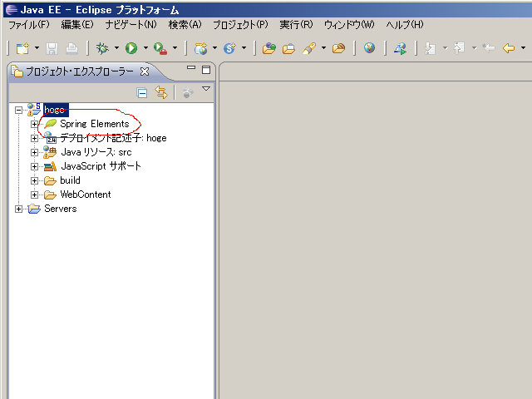This screenshot has width=532, height=399.
Task: Open the 編集(E) menu
Action: tap(77, 24)
